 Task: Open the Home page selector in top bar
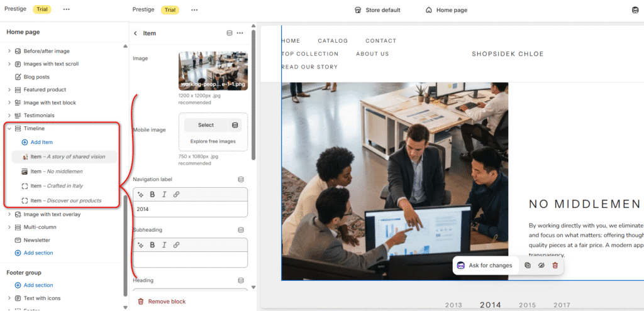(446, 10)
